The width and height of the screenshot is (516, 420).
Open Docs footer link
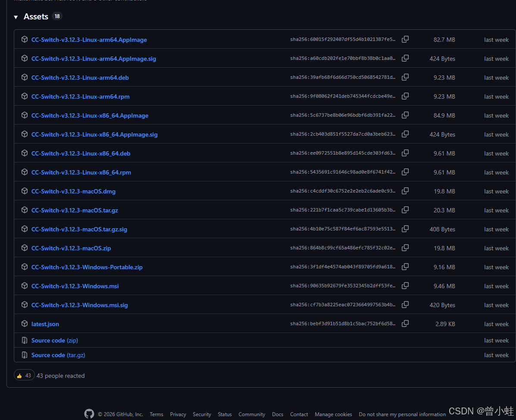click(x=278, y=414)
